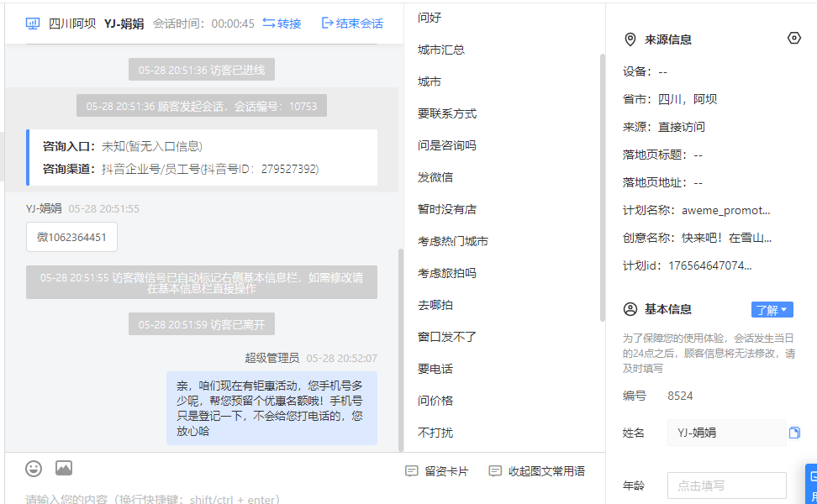Select the 城市汇总 quick reply
The height and width of the screenshot is (504, 817).
(x=441, y=50)
